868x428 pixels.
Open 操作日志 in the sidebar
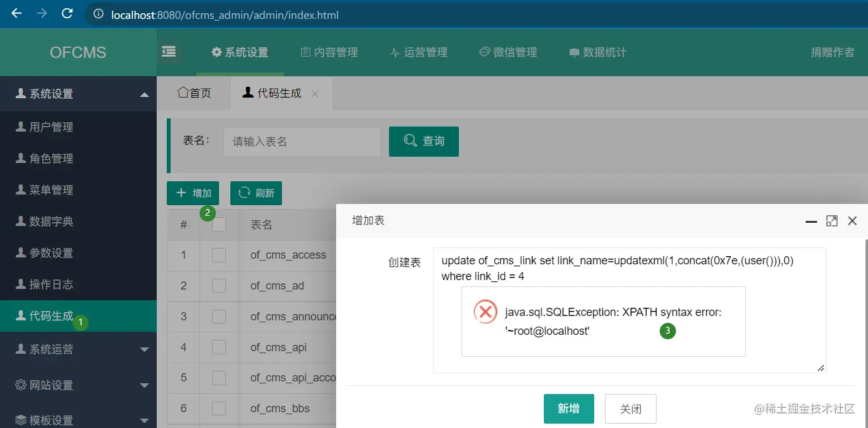(x=78, y=284)
